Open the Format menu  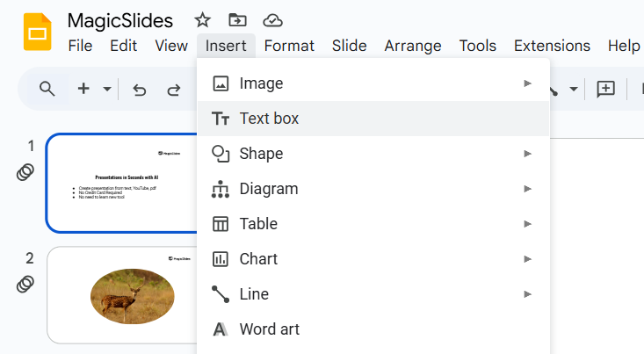click(x=289, y=46)
